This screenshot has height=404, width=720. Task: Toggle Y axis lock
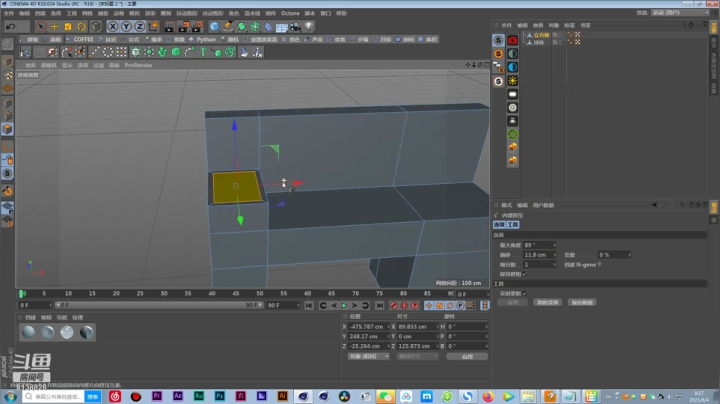click(x=126, y=27)
